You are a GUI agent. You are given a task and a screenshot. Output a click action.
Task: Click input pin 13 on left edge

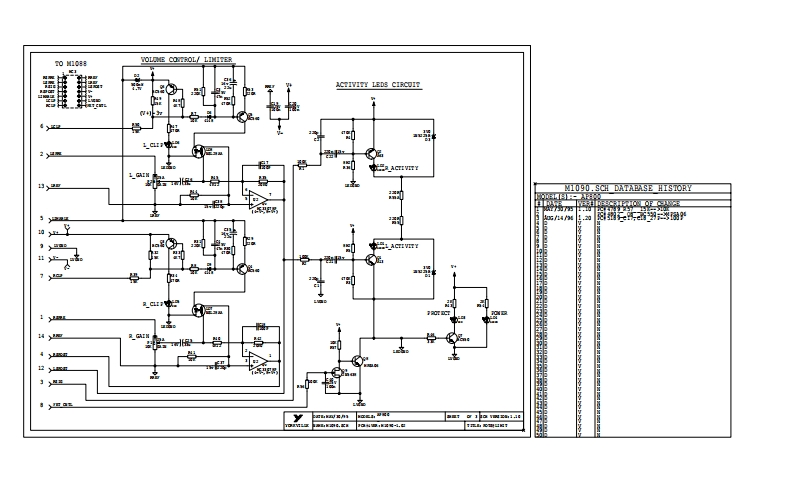[x=42, y=186]
